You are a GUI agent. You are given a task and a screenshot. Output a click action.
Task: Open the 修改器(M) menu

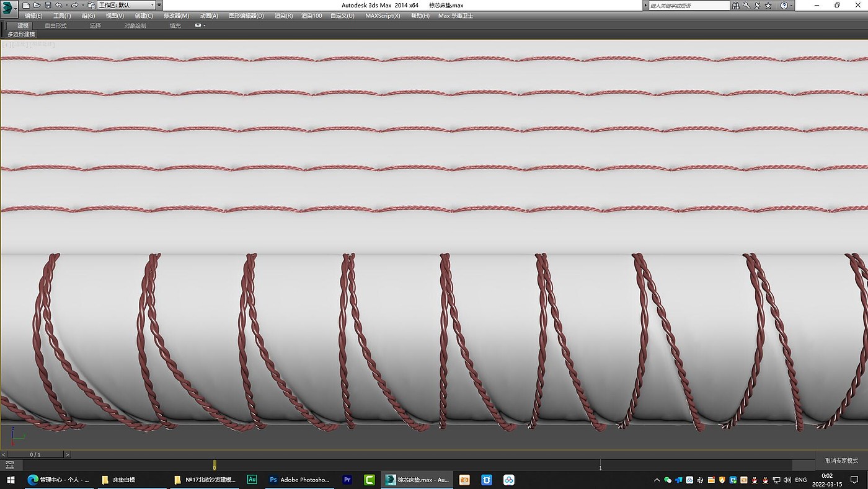click(176, 15)
